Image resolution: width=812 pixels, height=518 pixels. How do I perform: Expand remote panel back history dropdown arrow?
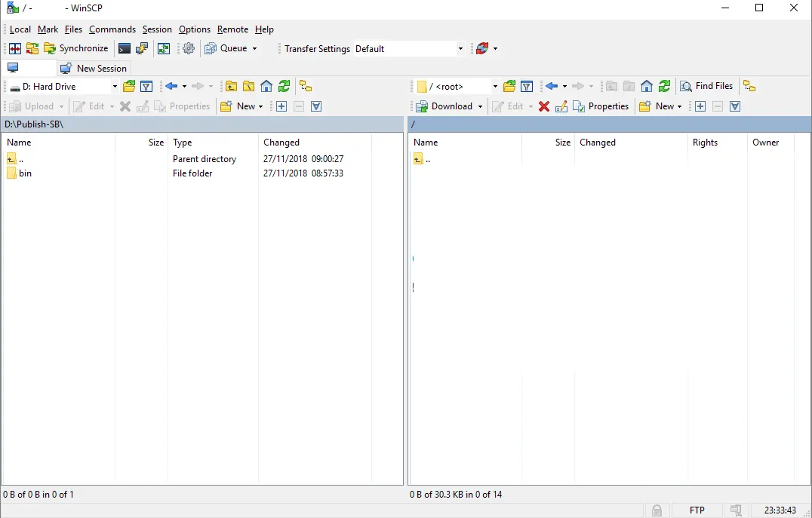point(564,87)
